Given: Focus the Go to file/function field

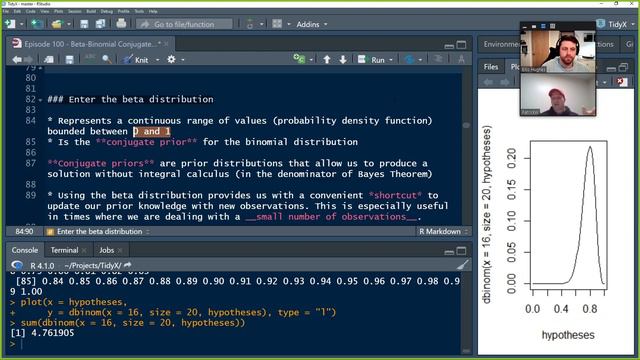Looking at the screenshot, I should [x=184, y=24].
